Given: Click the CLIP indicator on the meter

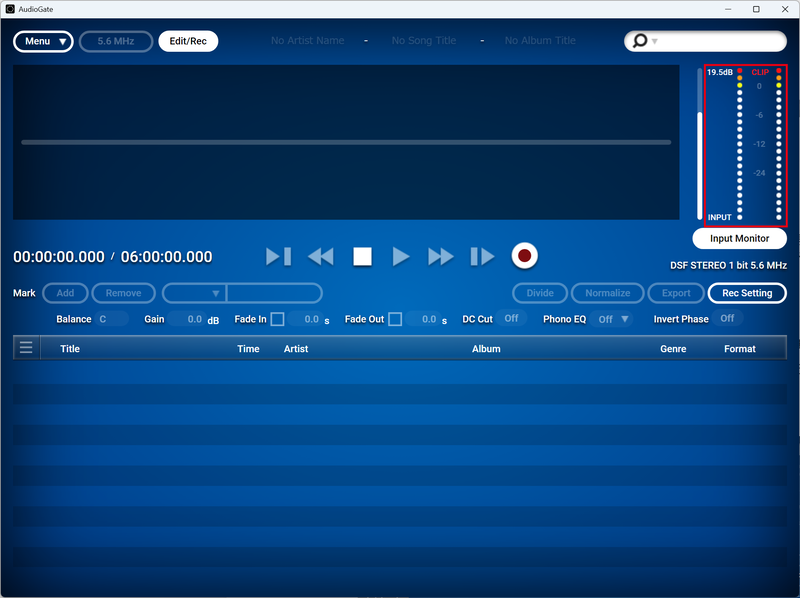Looking at the screenshot, I should coord(760,72).
